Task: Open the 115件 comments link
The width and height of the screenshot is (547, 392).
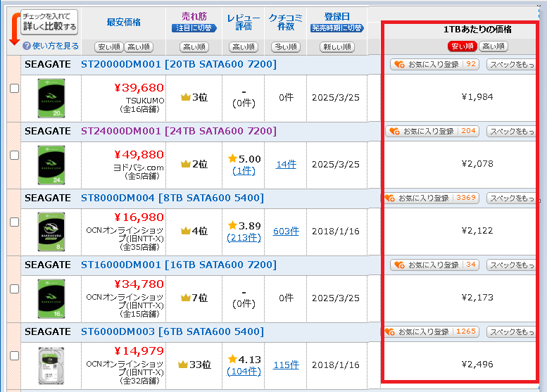Action: click(x=286, y=365)
